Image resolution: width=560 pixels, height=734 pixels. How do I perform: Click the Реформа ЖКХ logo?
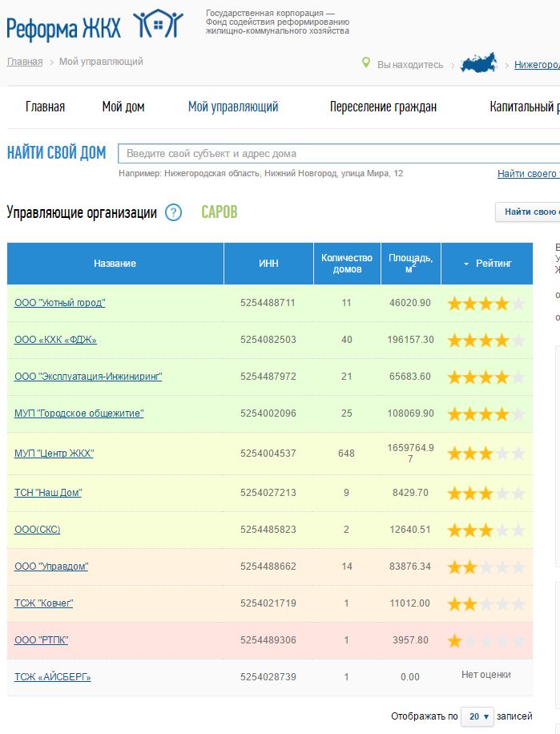click(x=95, y=26)
